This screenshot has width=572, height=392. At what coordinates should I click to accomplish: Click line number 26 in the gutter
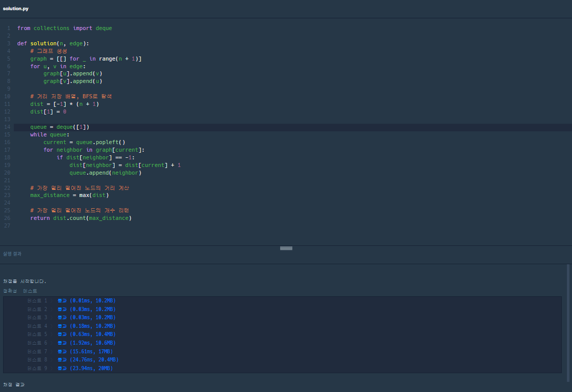point(7,218)
